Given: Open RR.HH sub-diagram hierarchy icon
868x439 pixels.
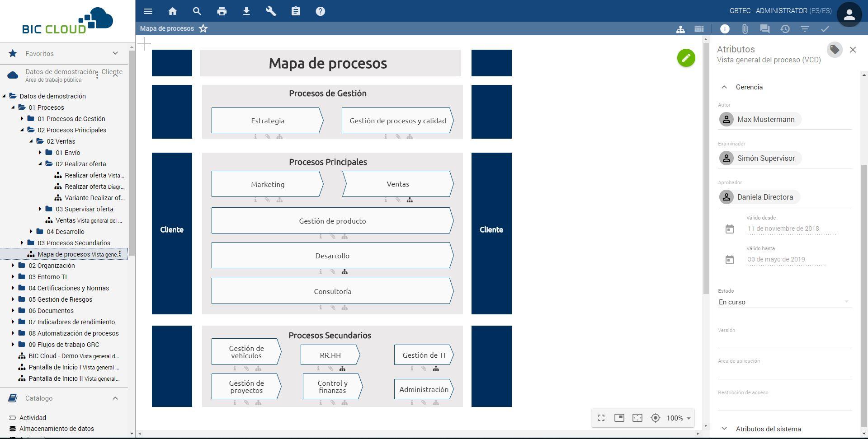Looking at the screenshot, I should [342, 369].
